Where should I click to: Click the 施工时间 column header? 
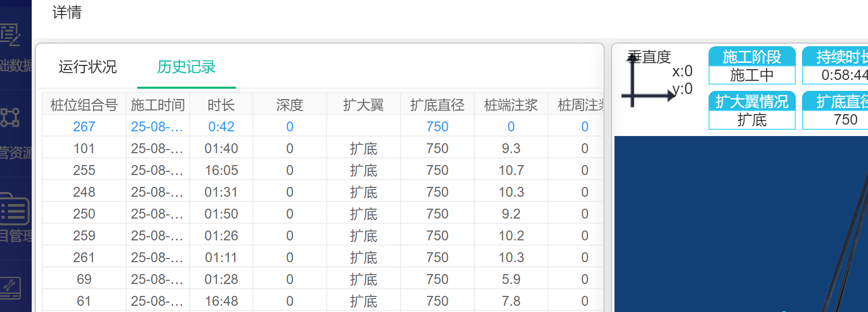click(x=158, y=105)
